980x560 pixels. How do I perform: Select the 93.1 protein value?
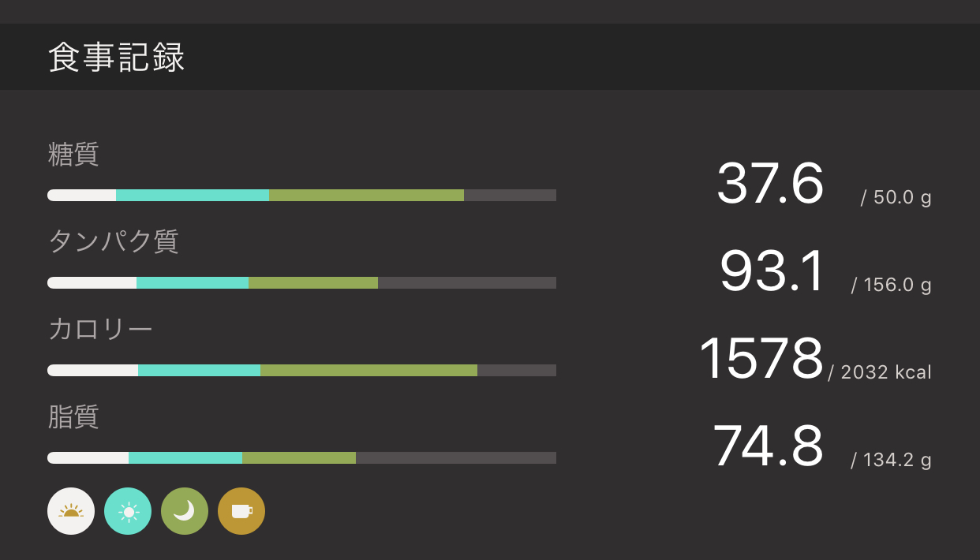772,271
